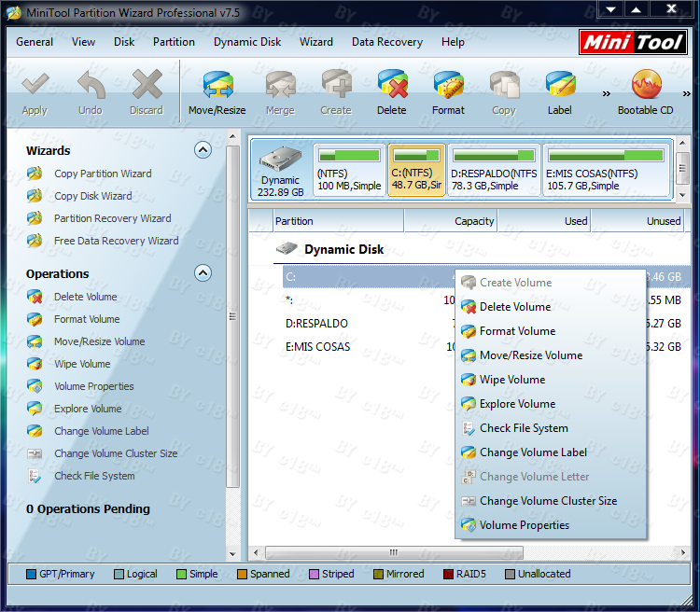
Task: Click Explore Volume icon in Operations panel
Action: coord(35,409)
